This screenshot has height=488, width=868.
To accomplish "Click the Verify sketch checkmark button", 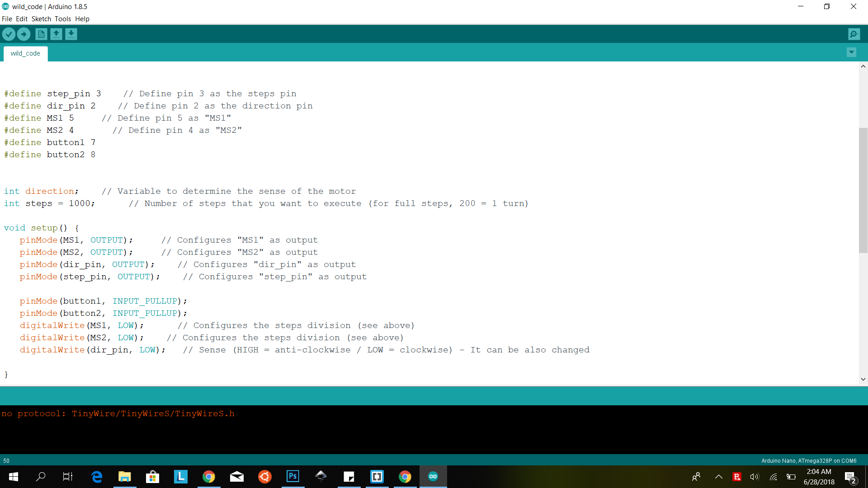I will (x=9, y=34).
